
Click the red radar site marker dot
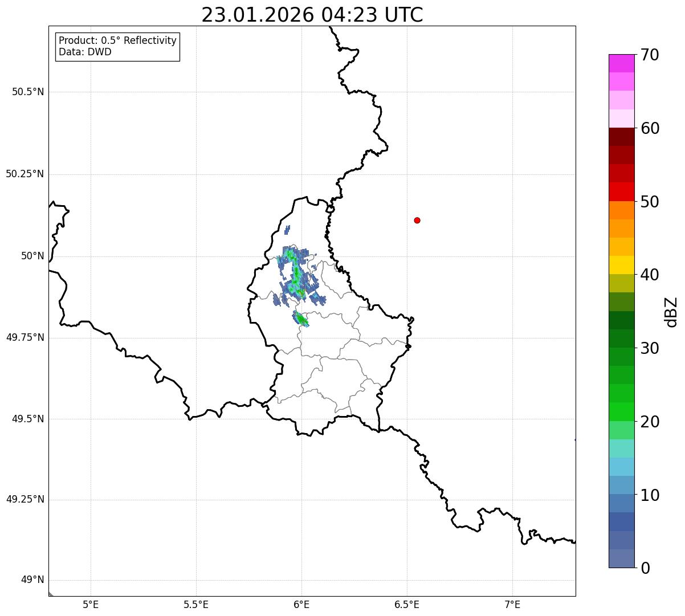(417, 220)
